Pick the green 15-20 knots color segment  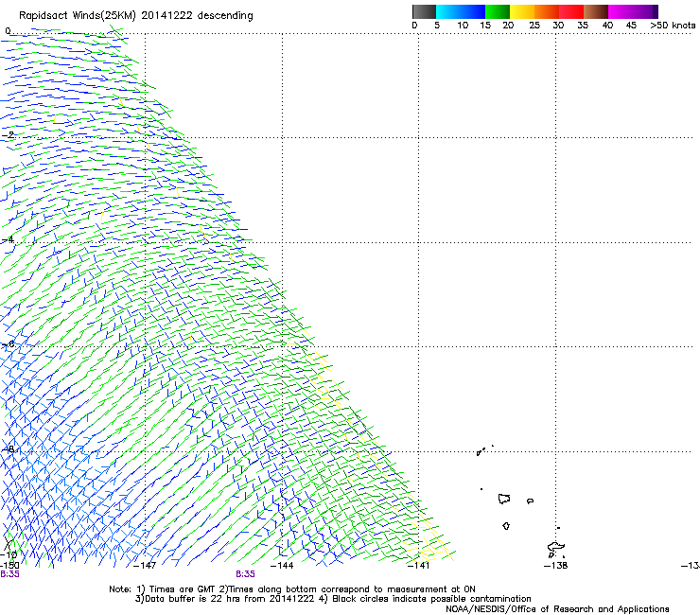tap(498, 11)
